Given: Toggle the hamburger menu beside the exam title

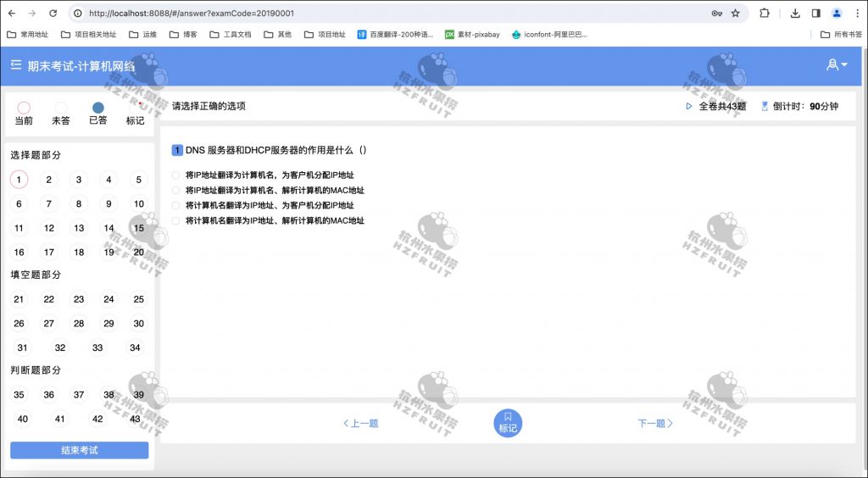Looking at the screenshot, I should click(x=15, y=65).
